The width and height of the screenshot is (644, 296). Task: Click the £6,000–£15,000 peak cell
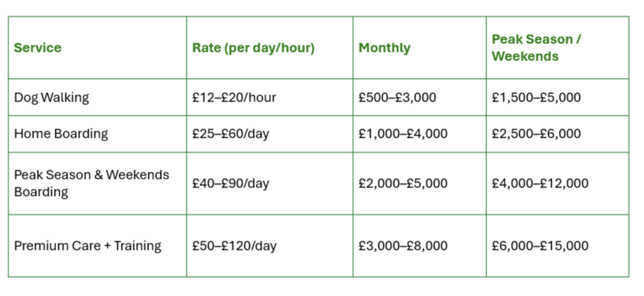tap(540, 246)
